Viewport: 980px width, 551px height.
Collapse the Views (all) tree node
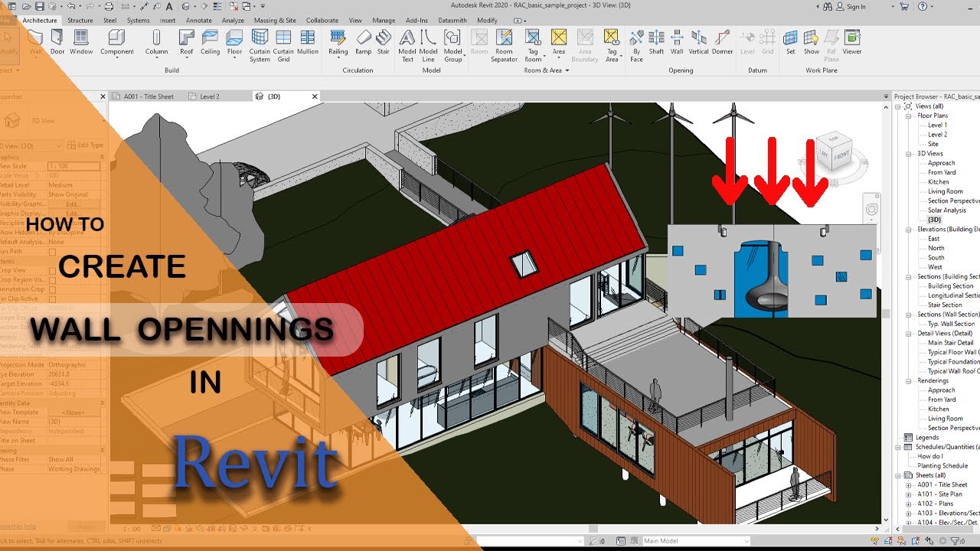point(898,106)
